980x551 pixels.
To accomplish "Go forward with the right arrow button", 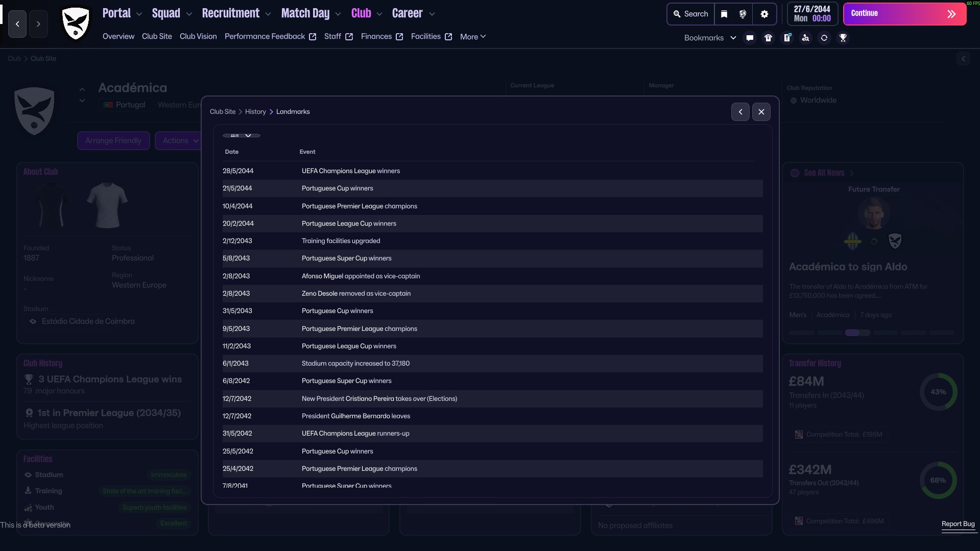I will pos(38,24).
